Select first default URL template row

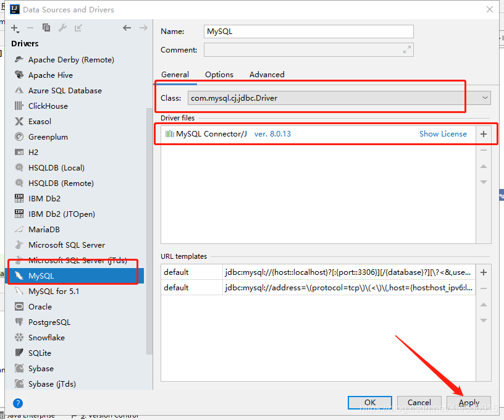click(x=318, y=272)
